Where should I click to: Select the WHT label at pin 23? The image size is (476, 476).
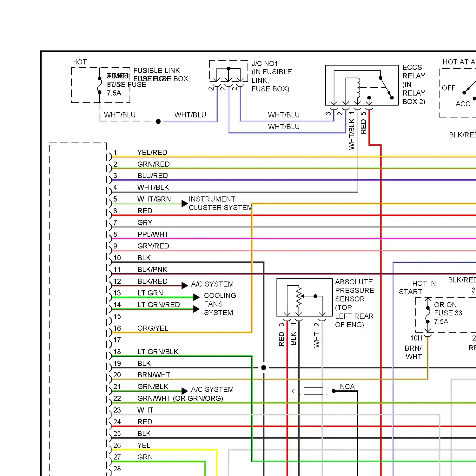[145, 410]
